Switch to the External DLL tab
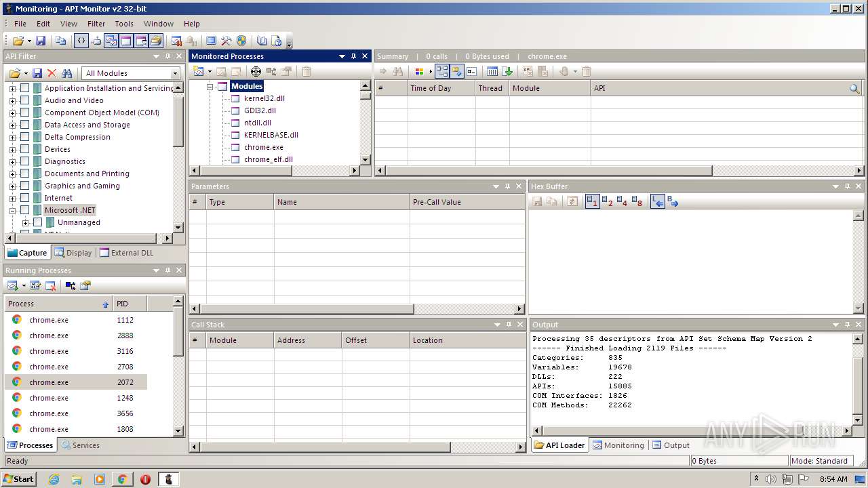 (x=127, y=253)
